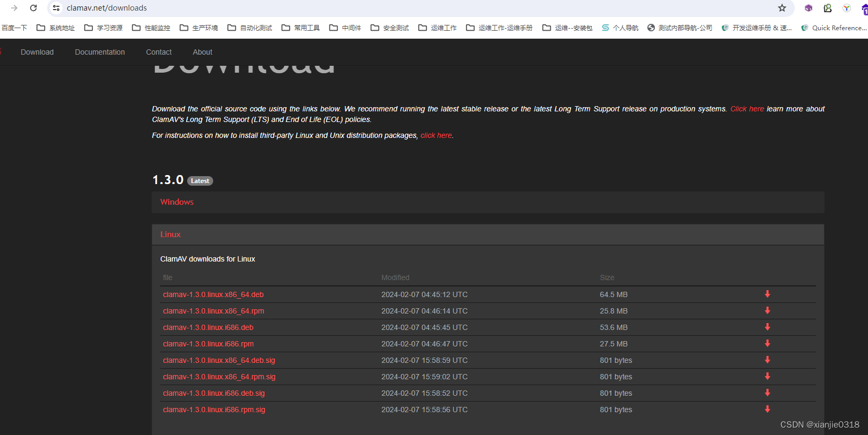Open the 开发运维手册 bookmark
Screen dimensions: 868x435
(757, 28)
